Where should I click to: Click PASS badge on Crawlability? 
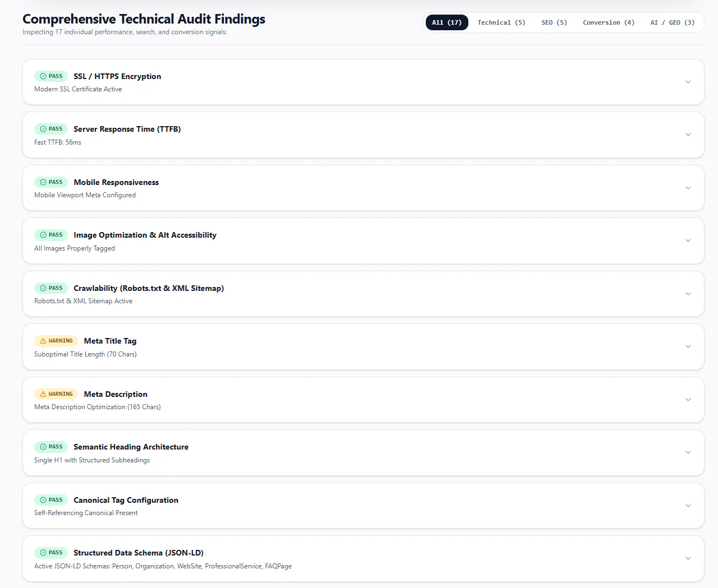(51, 288)
